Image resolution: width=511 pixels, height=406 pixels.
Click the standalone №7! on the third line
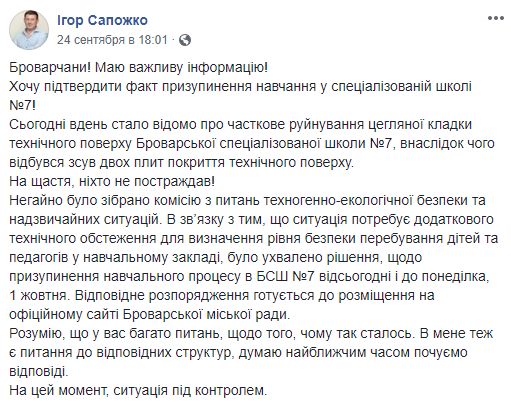click(x=22, y=106)
